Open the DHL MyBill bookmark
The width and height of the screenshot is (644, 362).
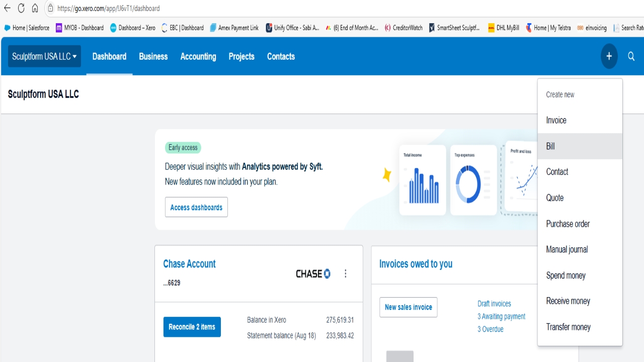(503, 28)
